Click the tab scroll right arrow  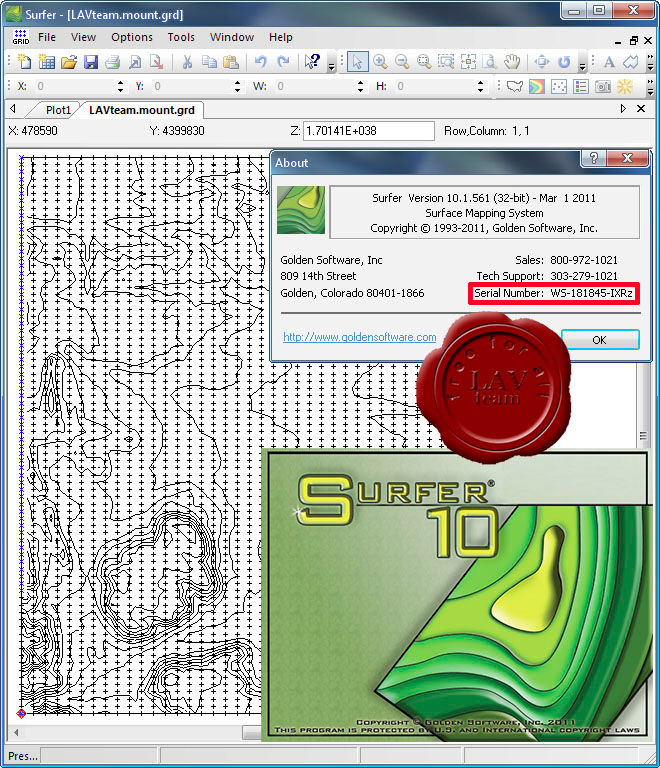point(623,109)
